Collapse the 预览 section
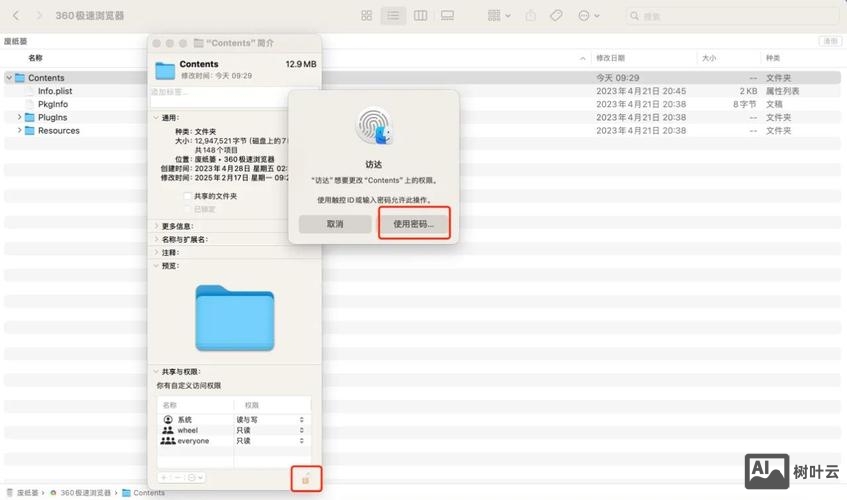 click(x=156, y=266)
